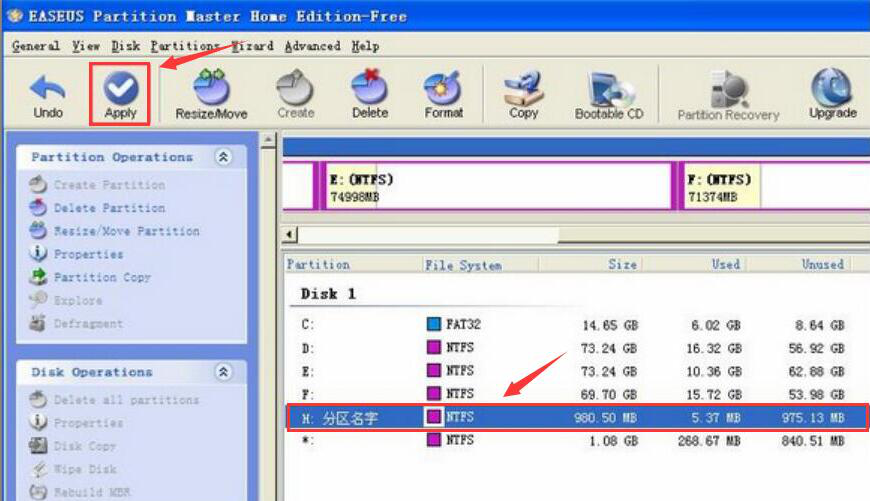Select the E: partition row

(577, 371)
